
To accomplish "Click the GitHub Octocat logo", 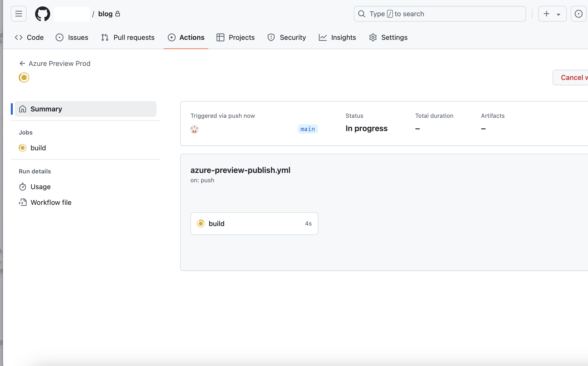I will point(43,14).
